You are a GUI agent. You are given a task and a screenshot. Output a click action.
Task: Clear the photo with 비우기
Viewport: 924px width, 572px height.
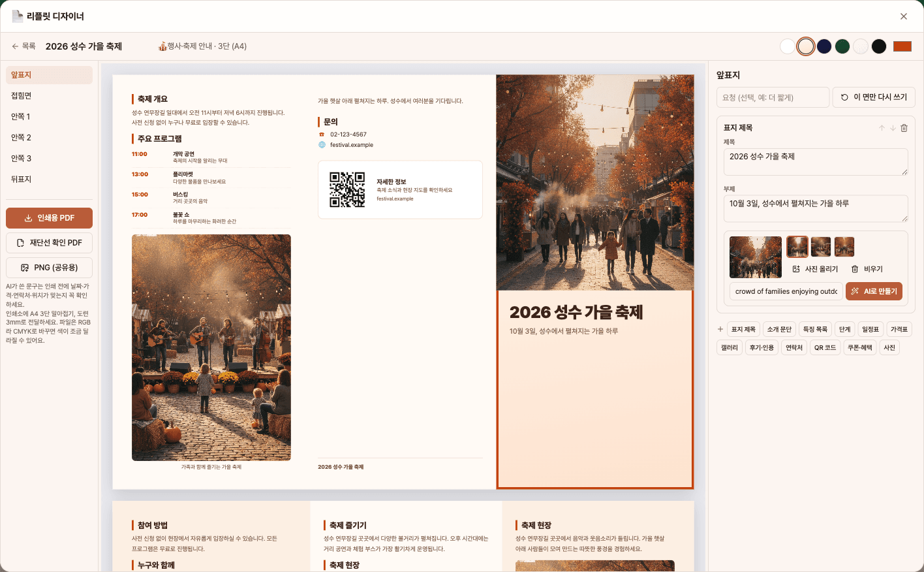(x=867, y=269)
